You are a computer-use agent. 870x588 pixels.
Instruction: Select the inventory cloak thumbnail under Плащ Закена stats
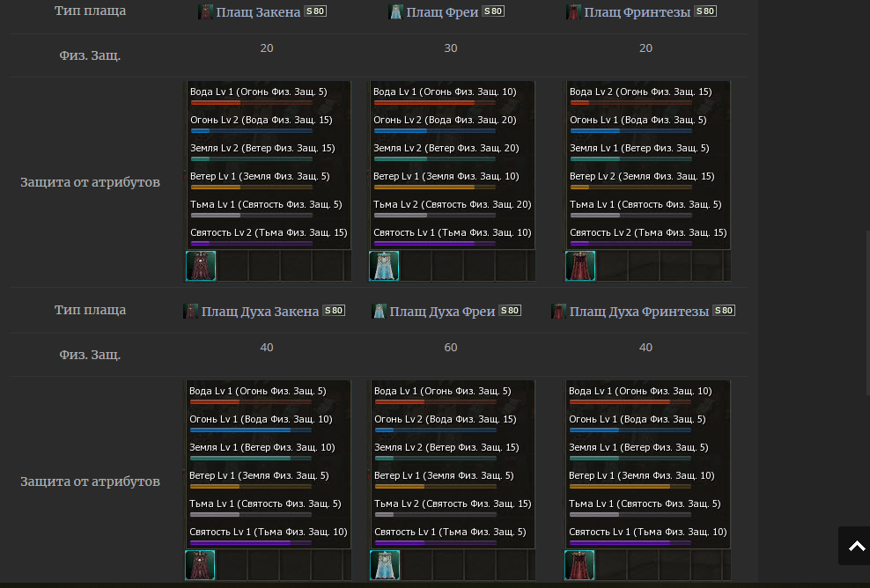[201, 266]
